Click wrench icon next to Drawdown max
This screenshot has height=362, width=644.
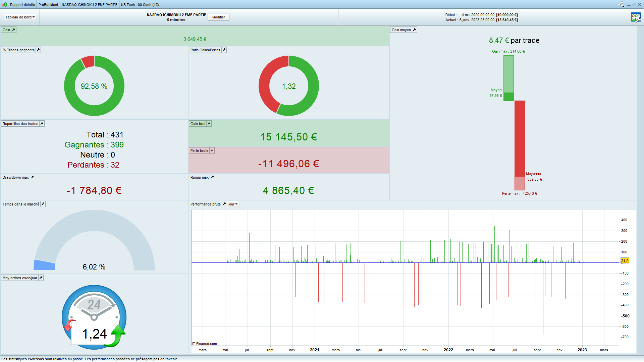coord(33,177)
